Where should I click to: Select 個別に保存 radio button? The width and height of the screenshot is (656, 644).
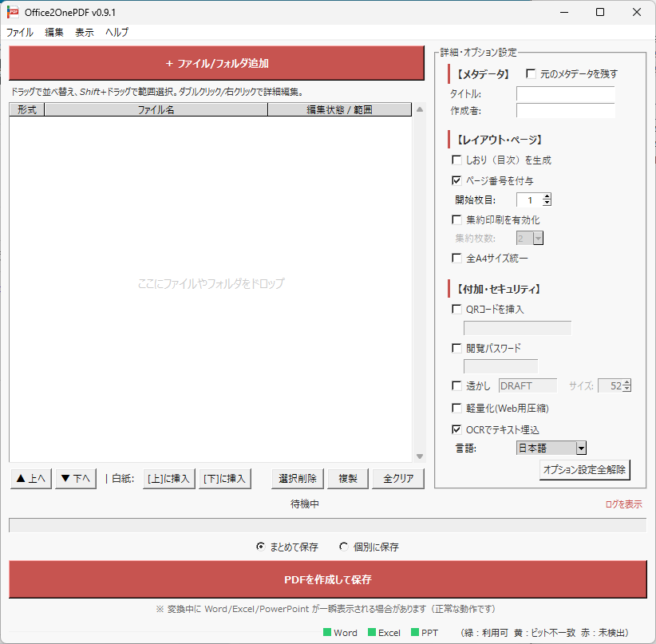(344, 547)
